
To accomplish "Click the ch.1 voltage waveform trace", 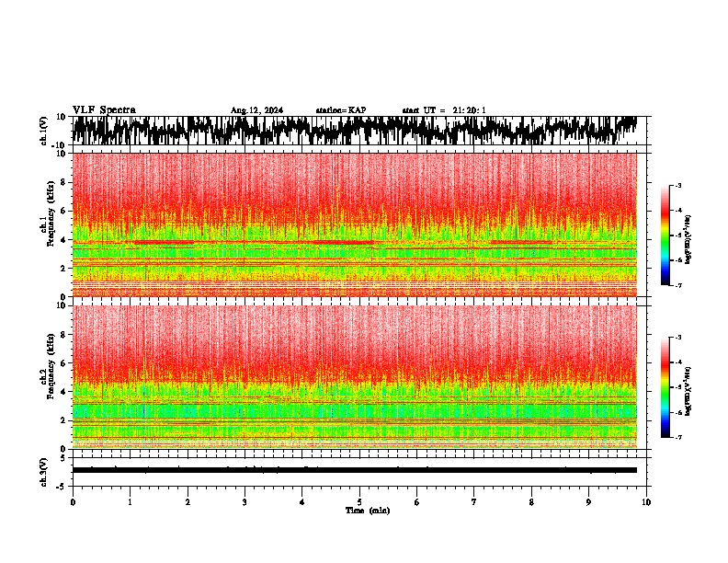I will tap(355, 131).
